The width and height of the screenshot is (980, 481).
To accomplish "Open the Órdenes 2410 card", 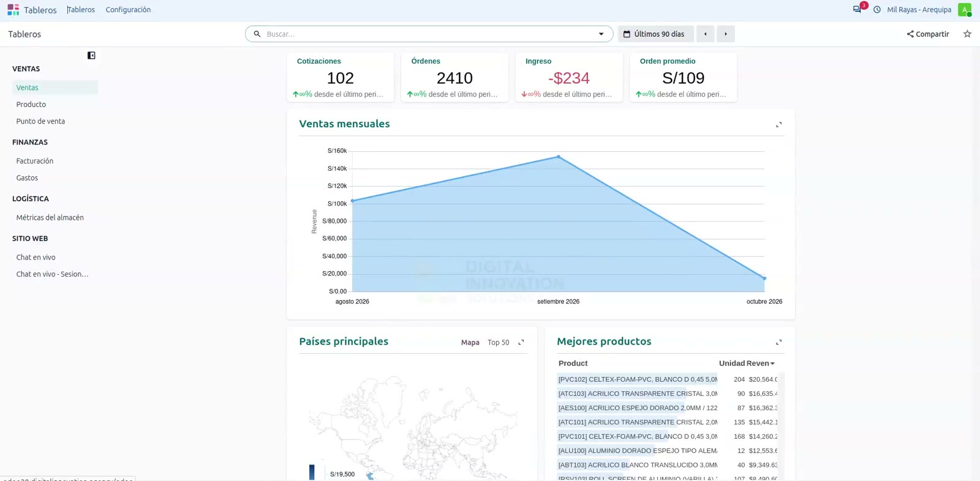I will 454,77.
